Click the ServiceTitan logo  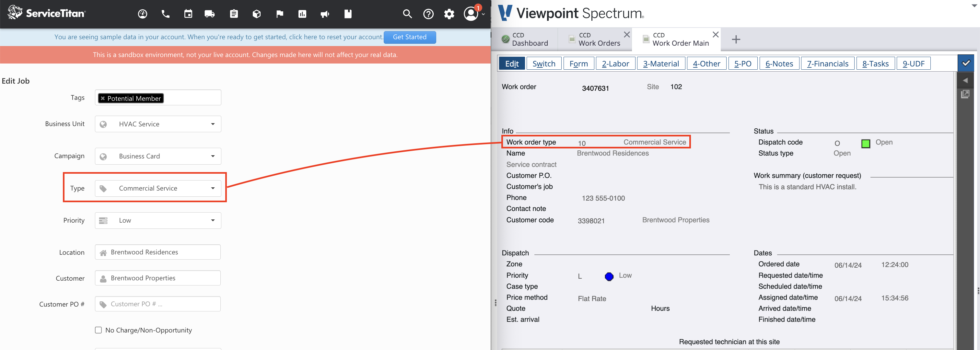click(47, 13)
